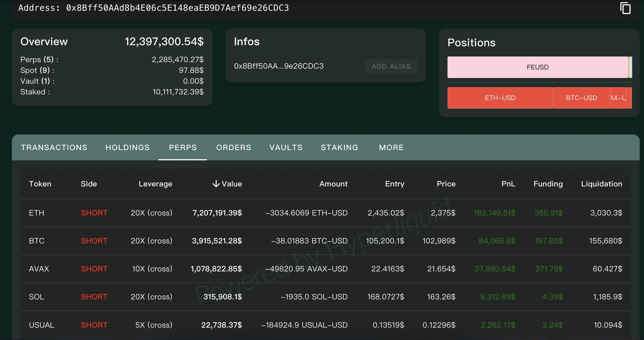This screenshot has width=644, height=340.
Task: Click the Value sort arrow
Action: (216, 184)
